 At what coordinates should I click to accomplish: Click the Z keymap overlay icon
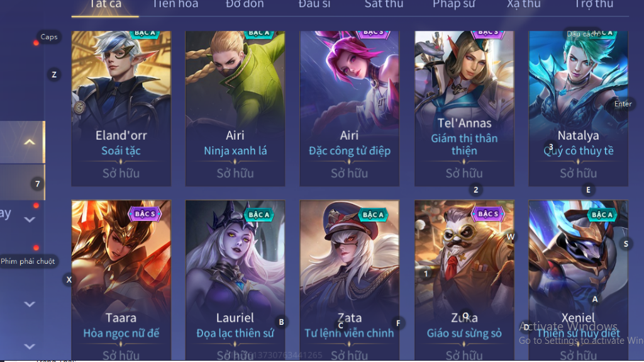click(x=54, y=74)
